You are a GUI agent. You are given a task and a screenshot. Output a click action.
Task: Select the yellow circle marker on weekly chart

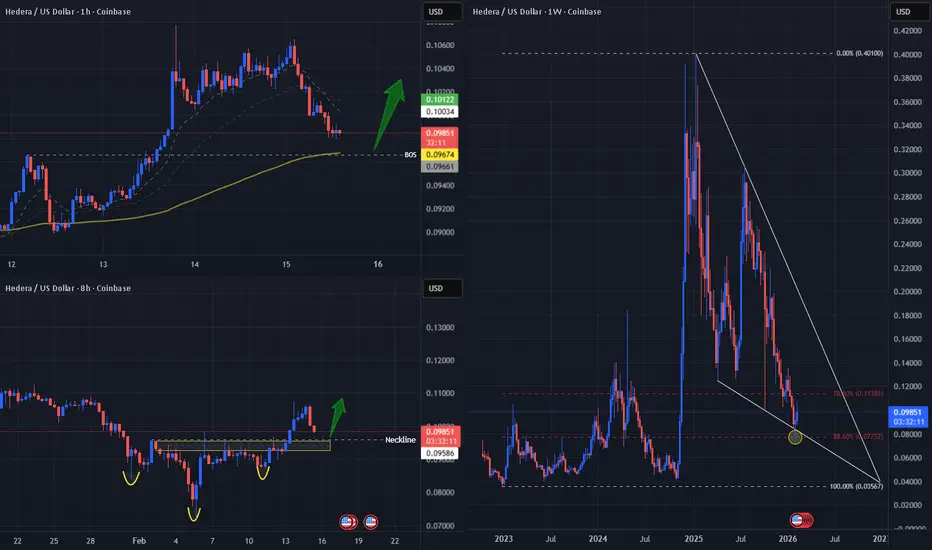[795, 438]
